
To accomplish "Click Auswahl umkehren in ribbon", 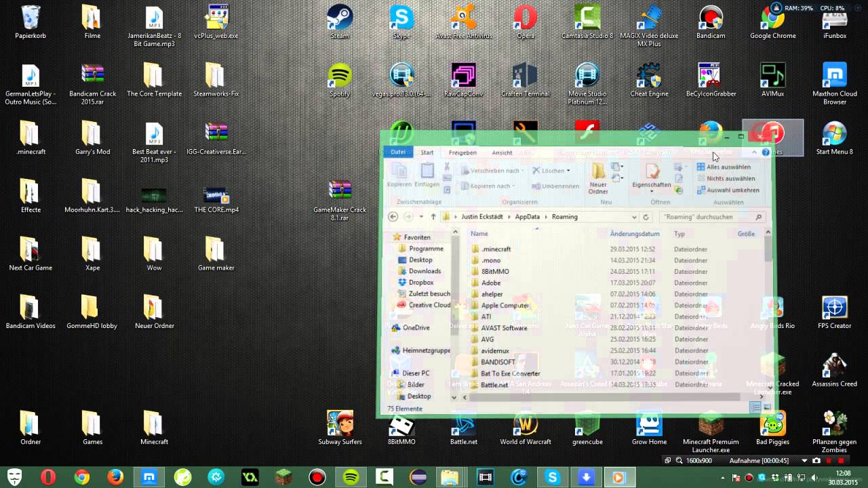I will [728, 190].
